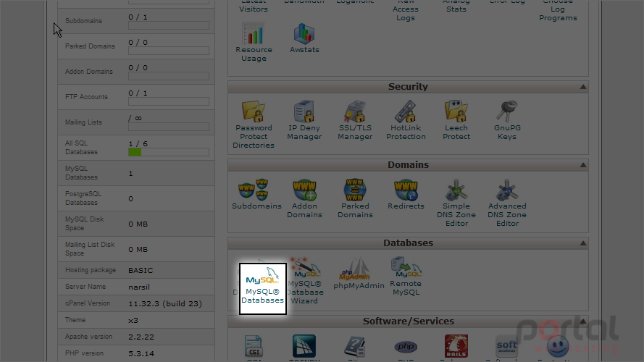Open the CGI Center icon

254,348
